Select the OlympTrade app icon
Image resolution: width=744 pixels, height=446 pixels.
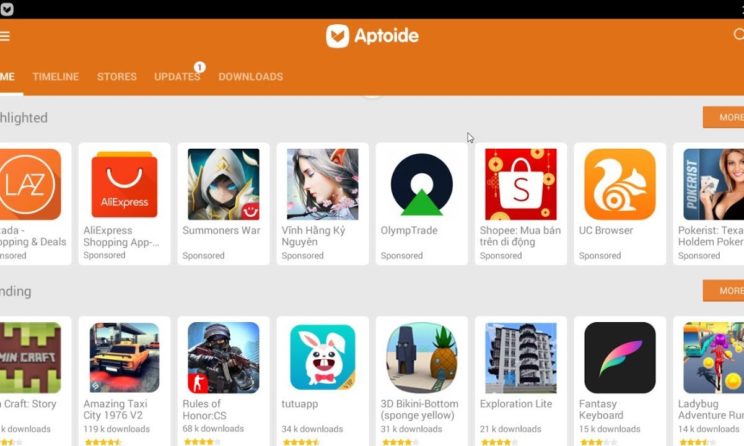[421, 184]
